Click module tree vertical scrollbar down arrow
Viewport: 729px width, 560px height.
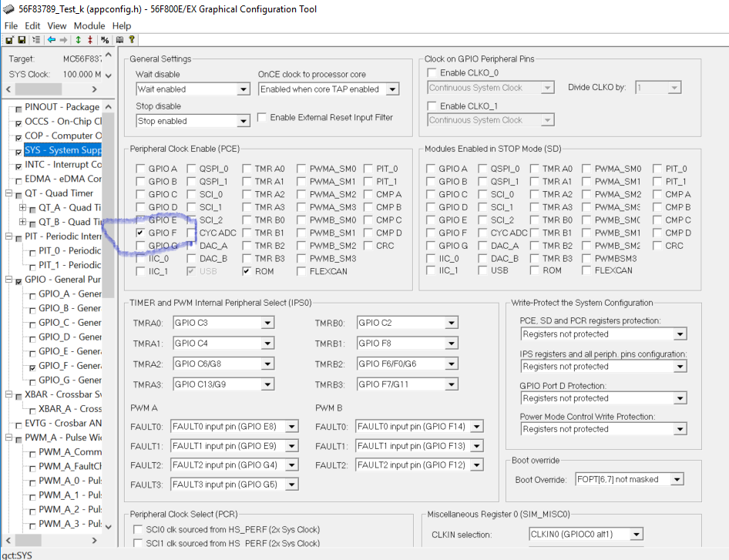pos(109,527)
